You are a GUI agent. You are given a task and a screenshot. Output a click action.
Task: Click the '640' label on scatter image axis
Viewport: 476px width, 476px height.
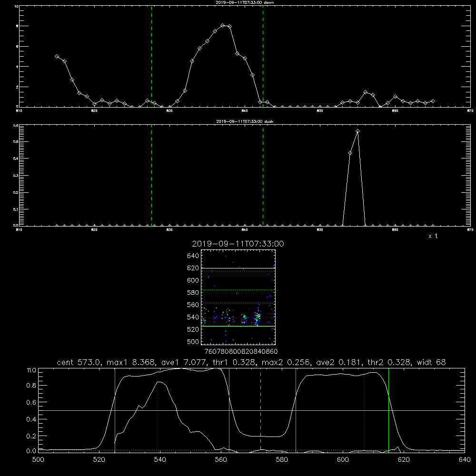[x=193, y=256]
